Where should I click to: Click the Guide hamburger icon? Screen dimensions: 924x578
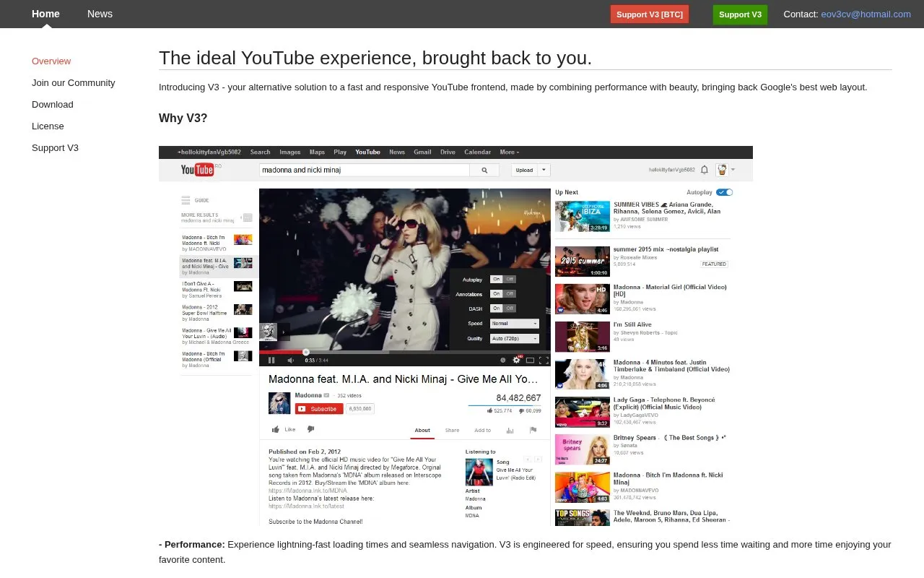(x=186, y=200)
